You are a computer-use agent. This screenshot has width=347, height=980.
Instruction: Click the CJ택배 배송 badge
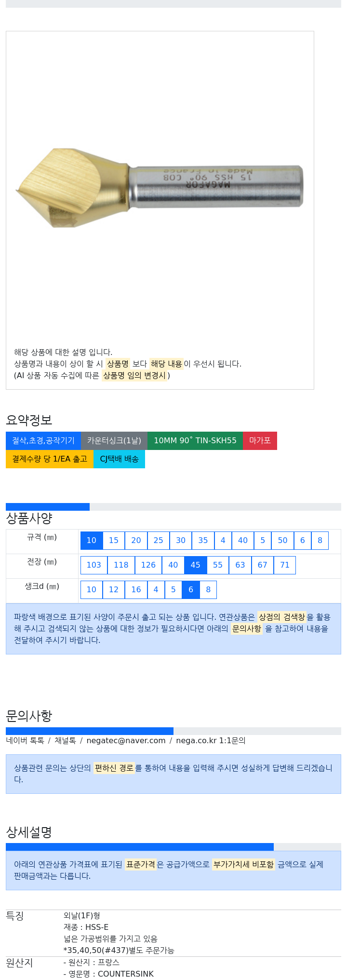(119, 459)
